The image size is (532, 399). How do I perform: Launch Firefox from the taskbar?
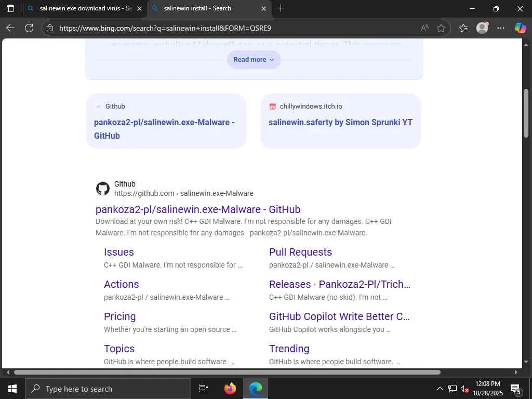coord(230,389)
